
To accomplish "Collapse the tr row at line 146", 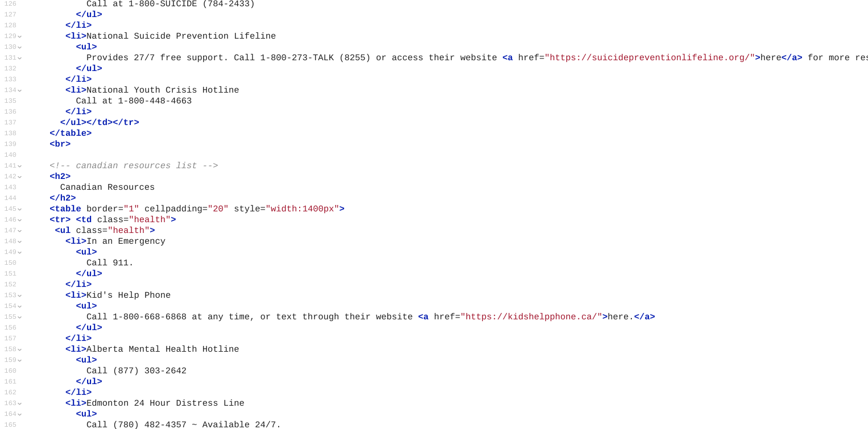I will [19, 220].
